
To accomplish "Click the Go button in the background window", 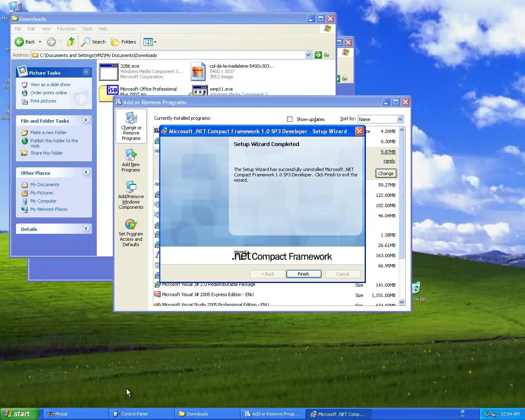I will click(342, 79).
